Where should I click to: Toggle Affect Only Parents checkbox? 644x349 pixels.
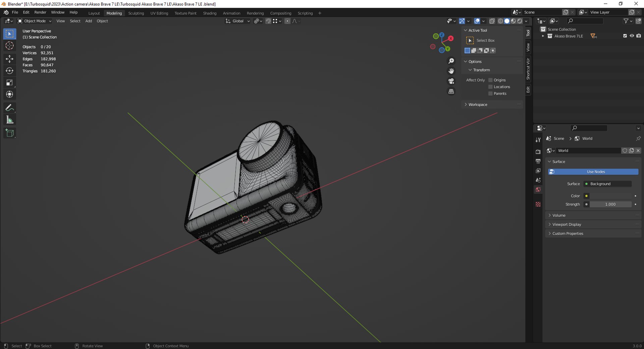[490, 94]
